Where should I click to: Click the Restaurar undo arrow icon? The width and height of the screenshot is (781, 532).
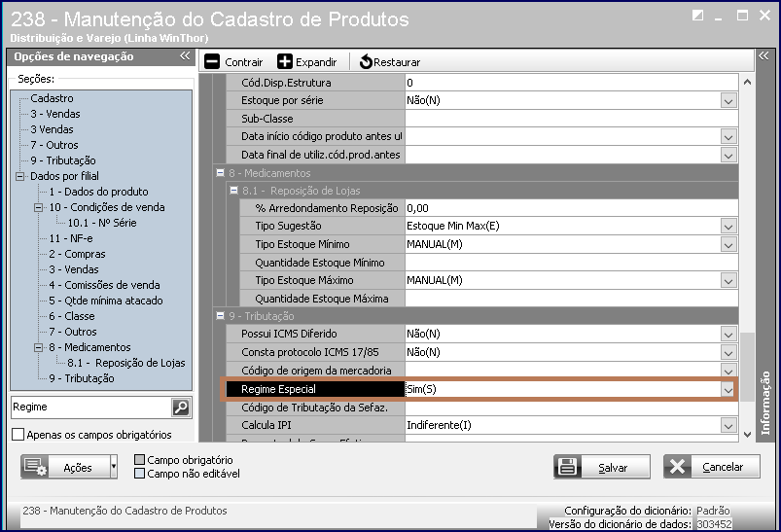(366, 62)
